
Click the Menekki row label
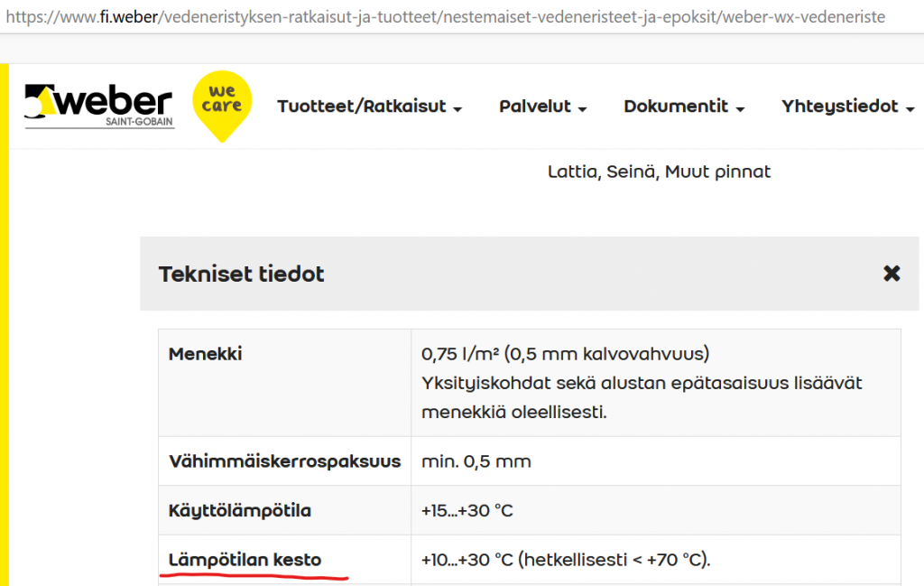[205, 353]
